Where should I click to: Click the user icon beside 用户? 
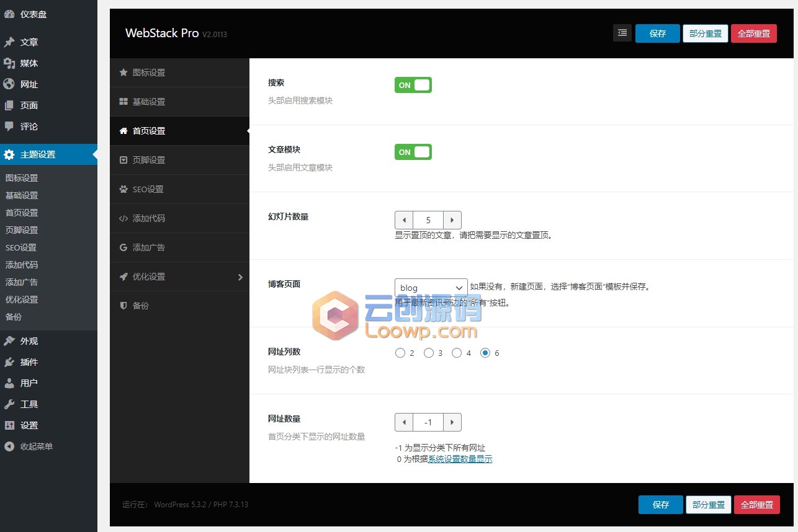[9, 383]
